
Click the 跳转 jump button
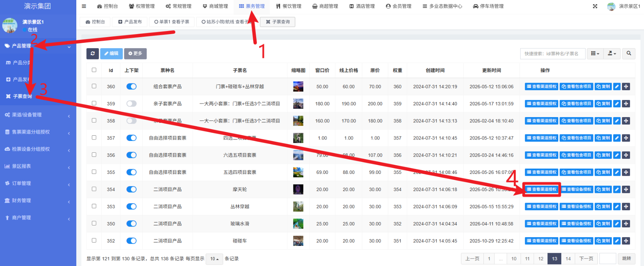tap(627, 259)
